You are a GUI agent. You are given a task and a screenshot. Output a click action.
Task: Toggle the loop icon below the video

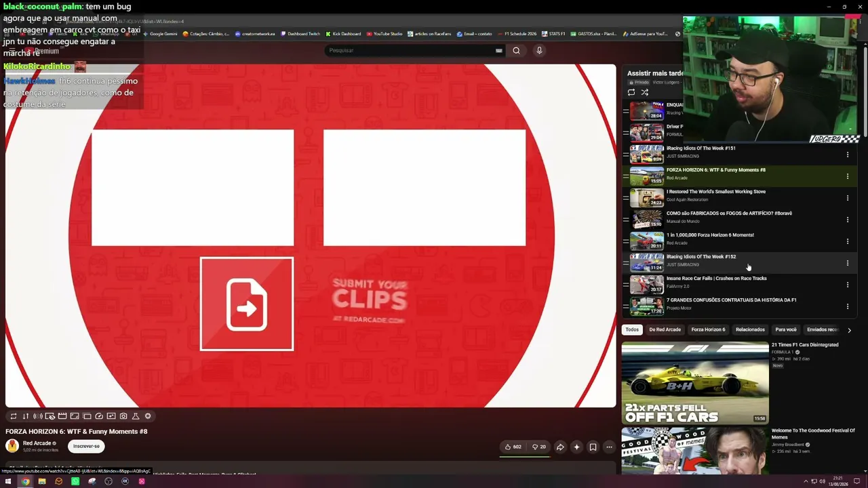coord(13,416)
